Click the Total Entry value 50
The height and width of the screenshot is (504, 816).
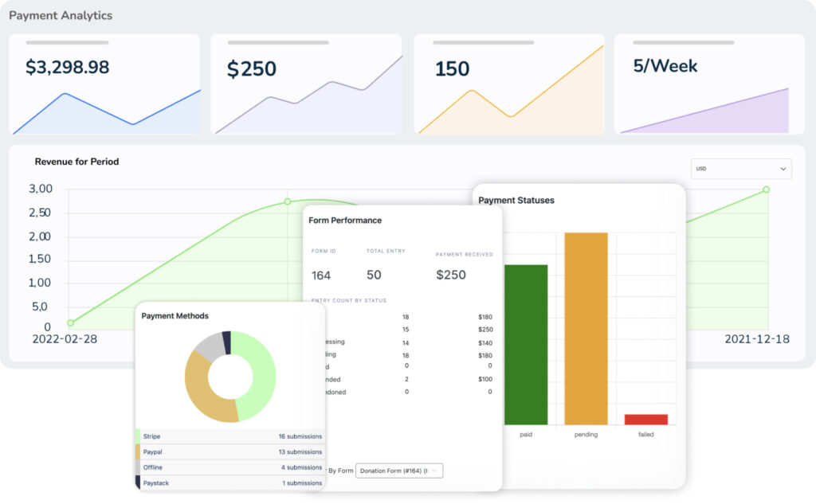(x=374, y=275)
